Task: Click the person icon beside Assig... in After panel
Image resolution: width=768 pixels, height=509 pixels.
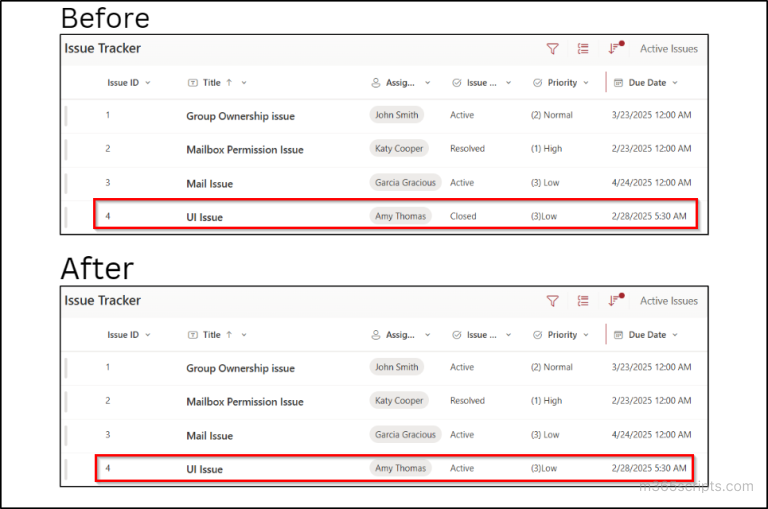Action: [376, 335]
